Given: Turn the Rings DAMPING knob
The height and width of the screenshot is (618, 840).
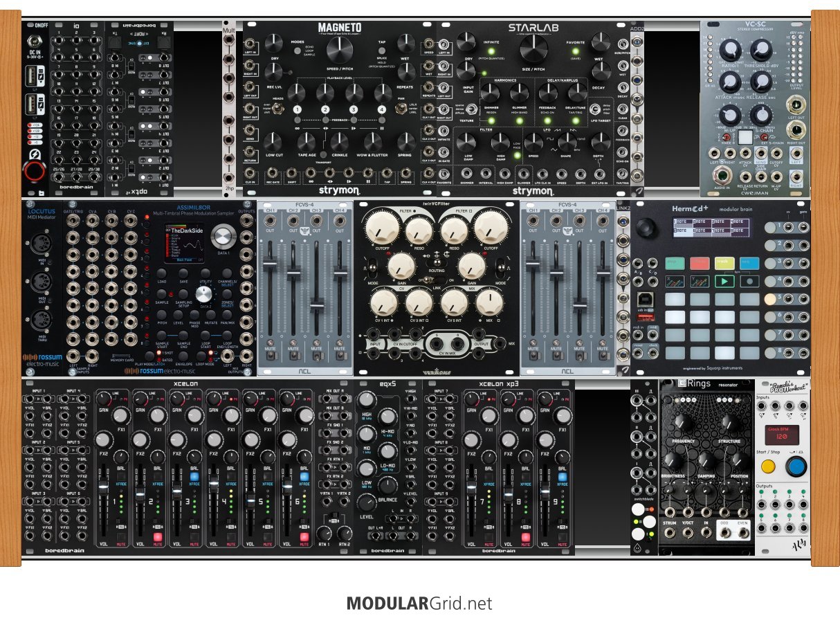Looking at the screenshot, I should tap(706, 461).
